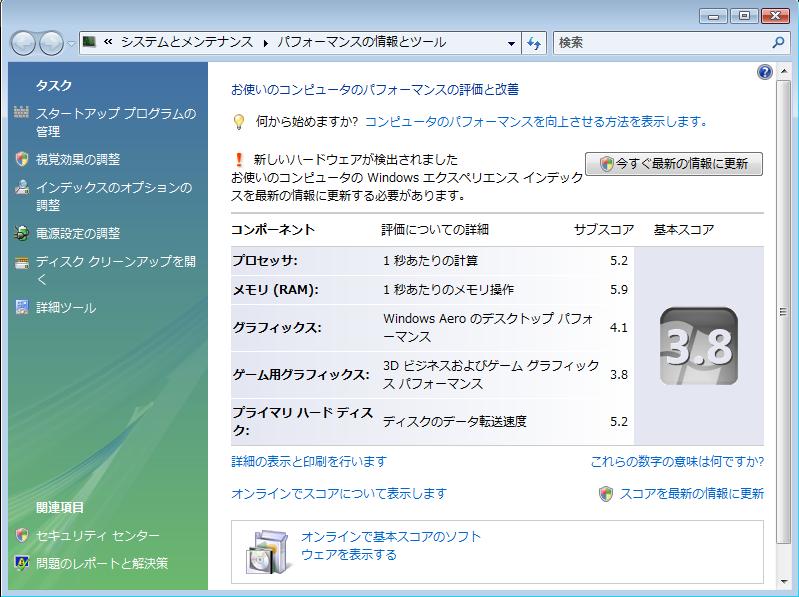
Task: Click shield icon beside スコアを最新の情報に更新
Action: tap(606, 494)
